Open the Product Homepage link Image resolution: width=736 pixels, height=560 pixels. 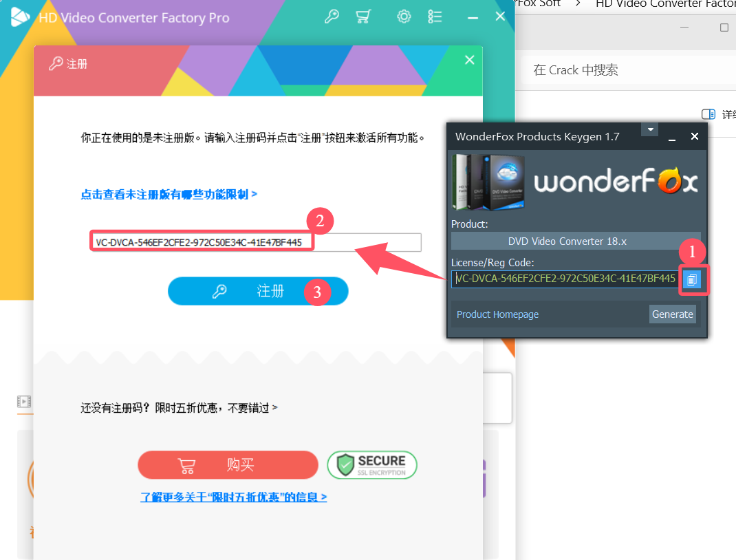(497, 314)
